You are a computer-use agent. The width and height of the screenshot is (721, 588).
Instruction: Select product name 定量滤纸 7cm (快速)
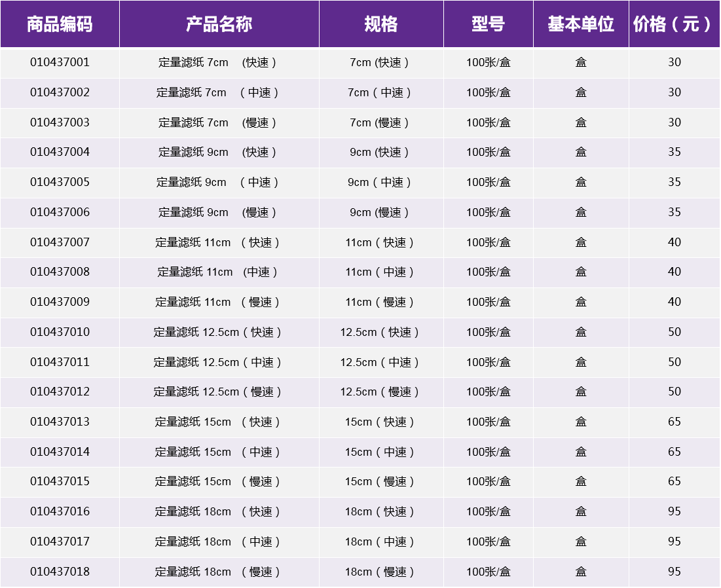(217, 62)
